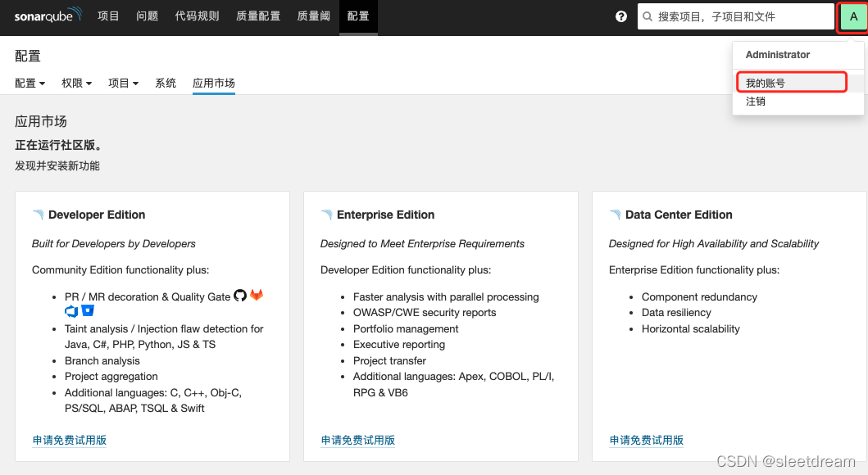
Task: Click "Project aggregation" list item
Action: pyautogui.click(x=111, y=377)
